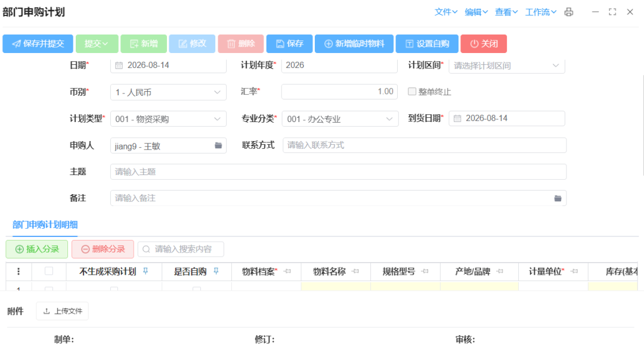
Task: Open 专业分类 dropdown 办公专业
Action: [x=340, y=119]
